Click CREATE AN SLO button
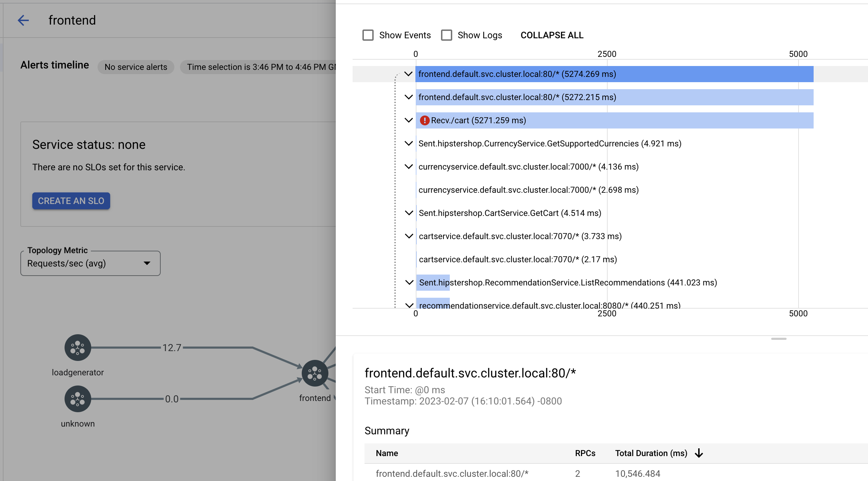 (71, 200)
